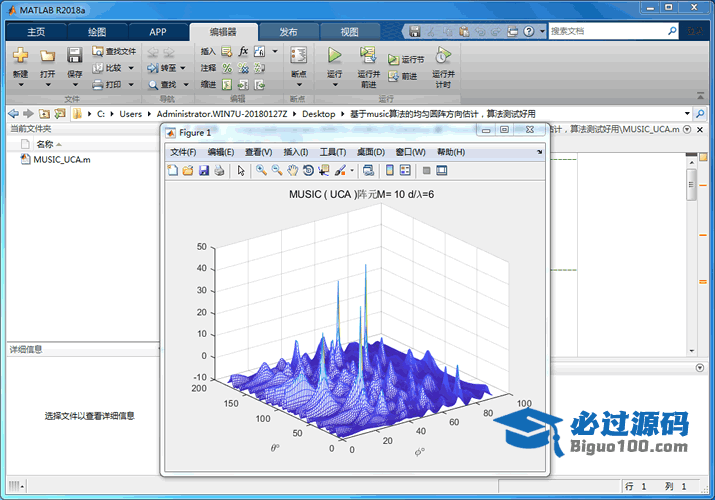Click the insert function fx icon
Image resolution: width=715 pixels, height=500 pixels.
[x=244, y=51]
